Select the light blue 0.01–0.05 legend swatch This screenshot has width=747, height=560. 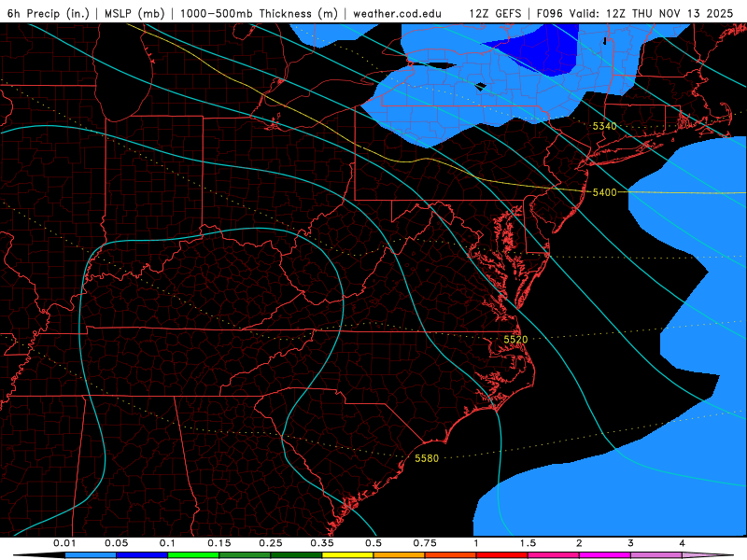[91, 555]
